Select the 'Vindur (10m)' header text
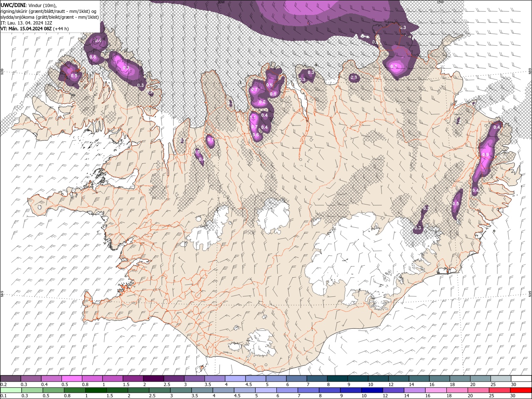This screenshot has height=399, width=532. 42,5
